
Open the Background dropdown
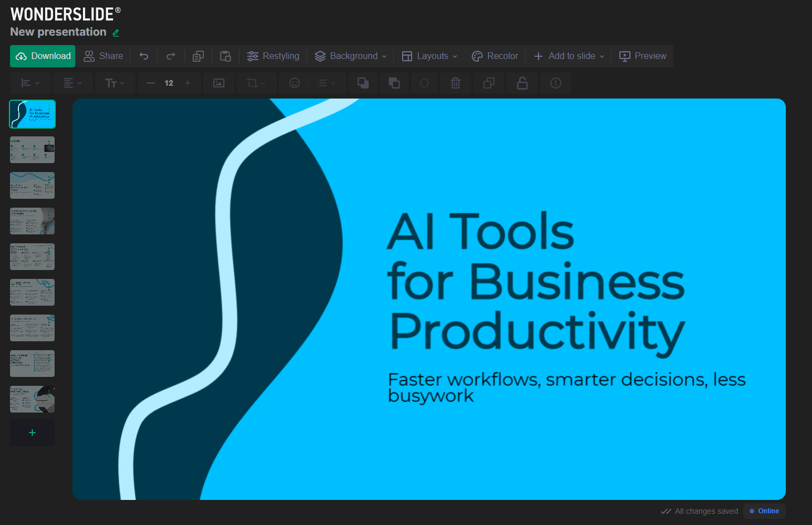click(x=351, y=56)
